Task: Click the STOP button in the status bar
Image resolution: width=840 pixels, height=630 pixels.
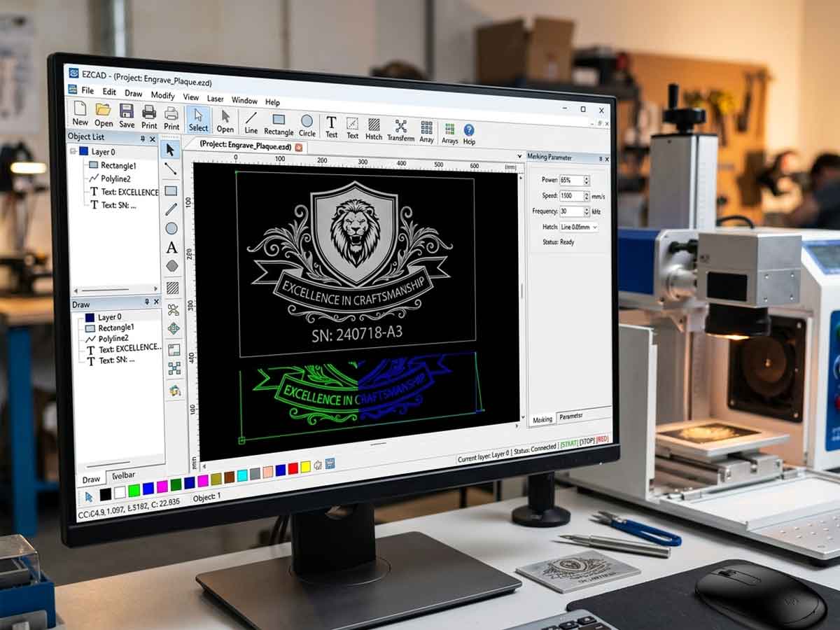Action: pyautogui.click(x=587, y=442)
